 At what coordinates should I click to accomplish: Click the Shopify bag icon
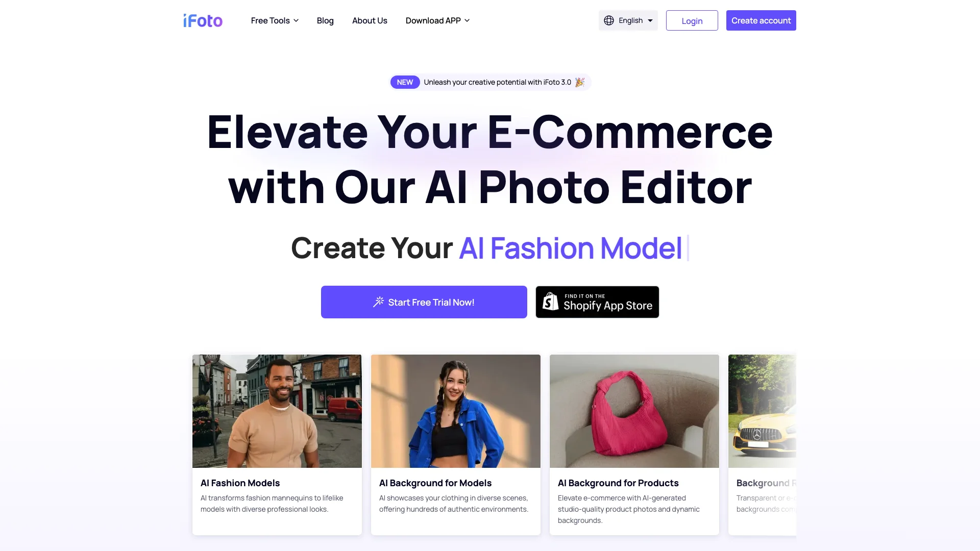tap(551, 302)
